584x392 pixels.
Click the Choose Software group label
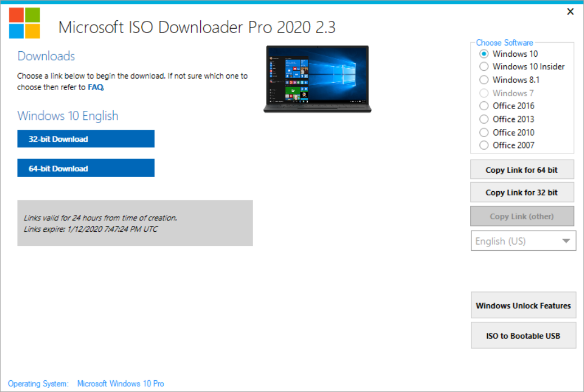click(x=504, y=43)
